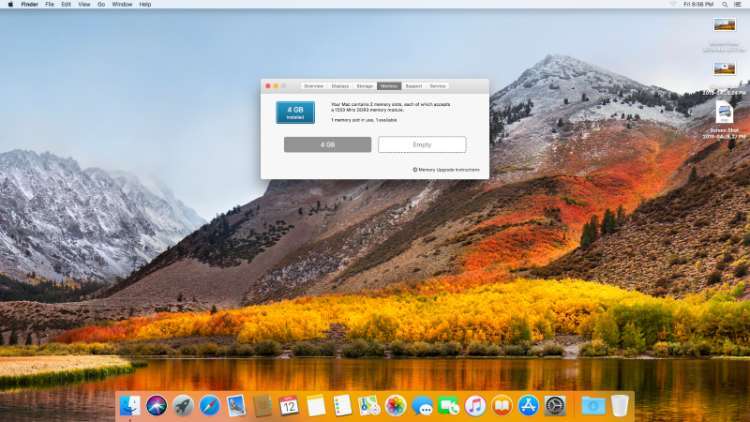Select the Storage tab

365,86
